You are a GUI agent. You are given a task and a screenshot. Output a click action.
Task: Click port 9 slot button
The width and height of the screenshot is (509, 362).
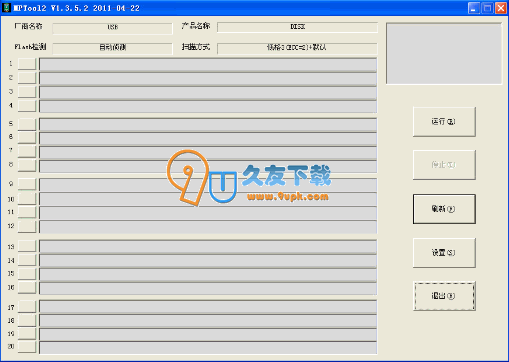[x=27, y=184]
